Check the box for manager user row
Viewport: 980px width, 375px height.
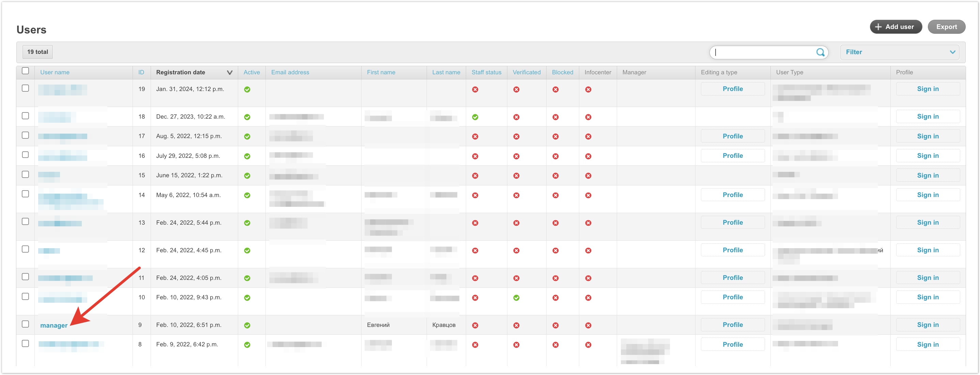[26, 324]
